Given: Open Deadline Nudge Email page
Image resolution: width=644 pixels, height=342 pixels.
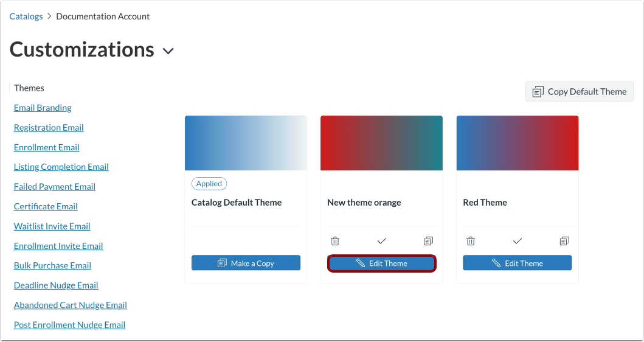Looking at the screenshot, I should point(56,285).
